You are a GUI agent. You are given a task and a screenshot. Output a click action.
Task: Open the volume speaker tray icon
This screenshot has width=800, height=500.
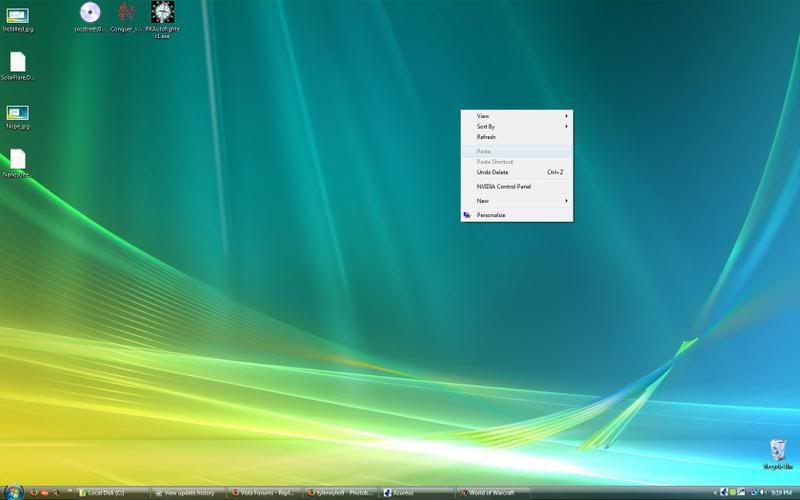762,492
